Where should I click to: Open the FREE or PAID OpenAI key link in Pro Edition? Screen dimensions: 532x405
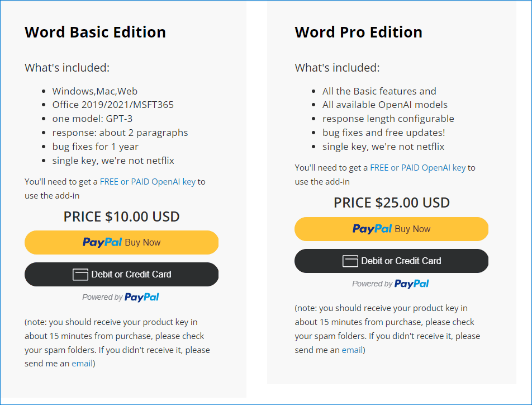click(417, 168)
